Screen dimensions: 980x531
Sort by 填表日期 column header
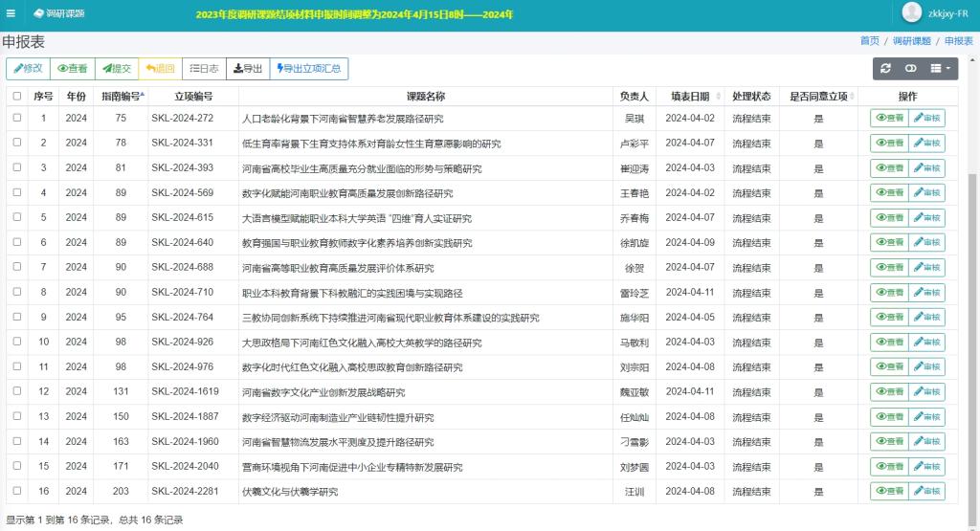click(690, 97)
